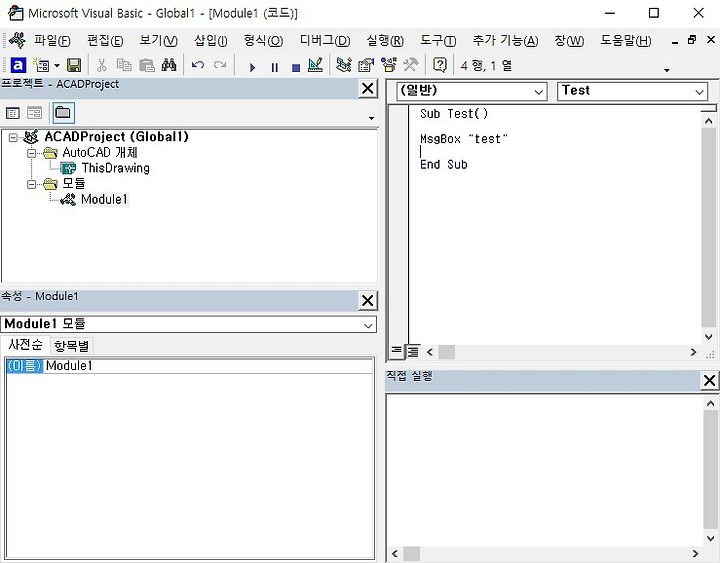This screenshot has height=563, width=720.
Task: Open the 편집(E) menu
Action: [105, 41]
